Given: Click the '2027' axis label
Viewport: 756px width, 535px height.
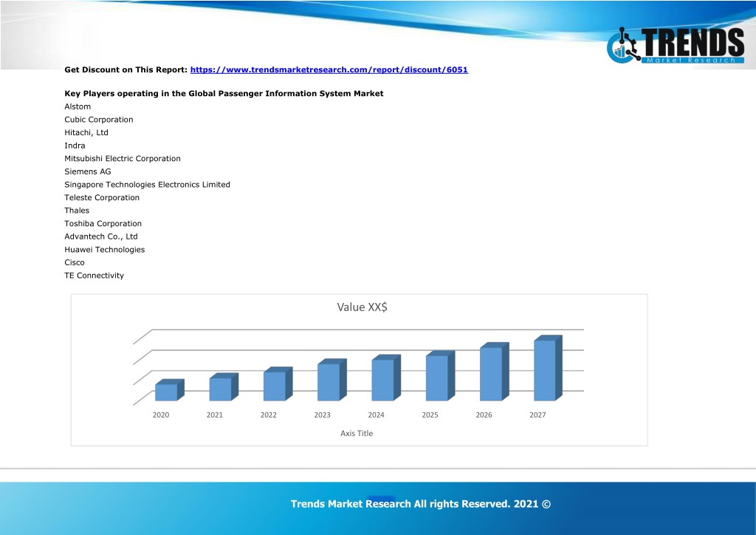Looking at the screenshot, I should (x=537, y=415).
